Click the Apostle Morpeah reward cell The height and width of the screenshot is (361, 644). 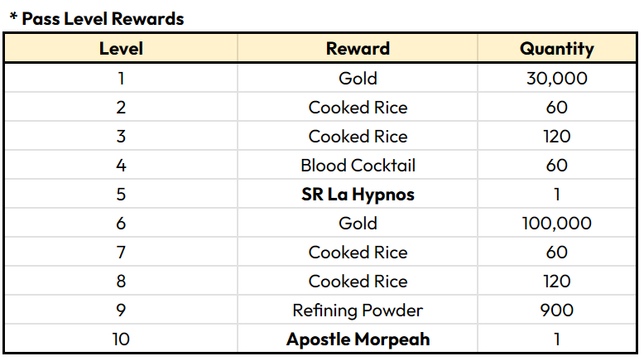click(x=358, y=339)
